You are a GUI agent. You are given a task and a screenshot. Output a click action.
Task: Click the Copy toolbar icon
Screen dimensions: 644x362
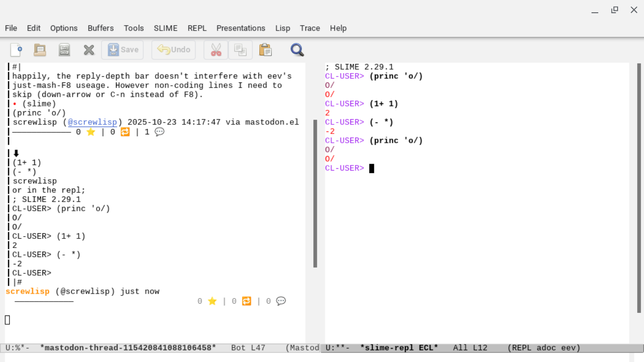[240, 50]
